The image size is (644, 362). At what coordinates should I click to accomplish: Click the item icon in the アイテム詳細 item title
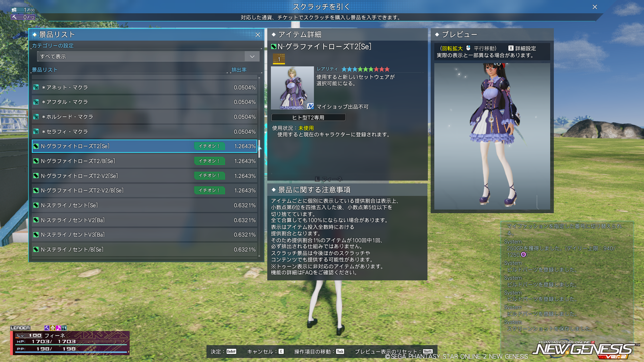click(274, 47)
